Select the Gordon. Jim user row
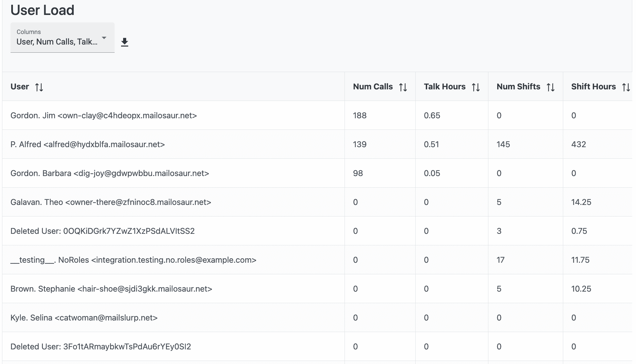The width and height of the screenshot is (636, 364). [x=317, y=115]
